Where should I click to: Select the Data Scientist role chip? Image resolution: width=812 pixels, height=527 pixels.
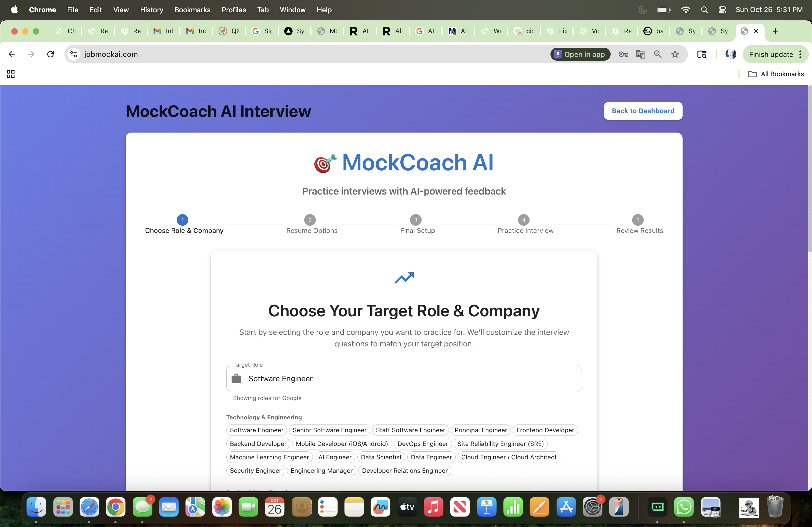click(381, 457)
